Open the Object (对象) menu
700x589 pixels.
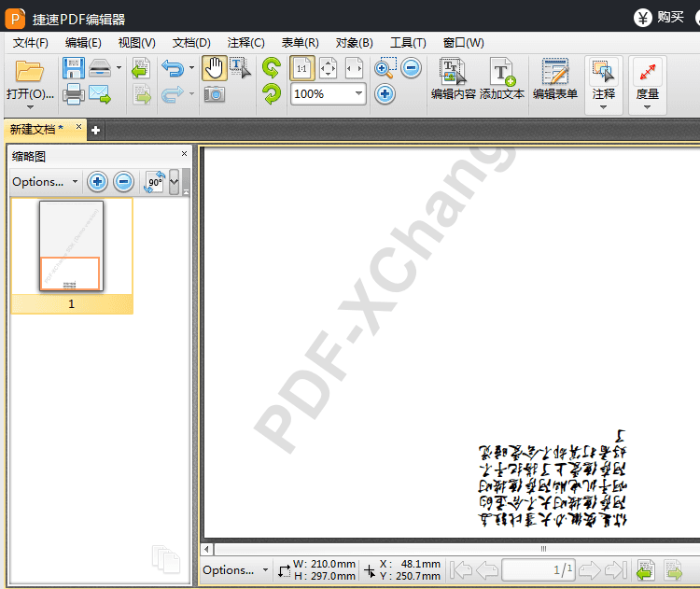point(355,42)
